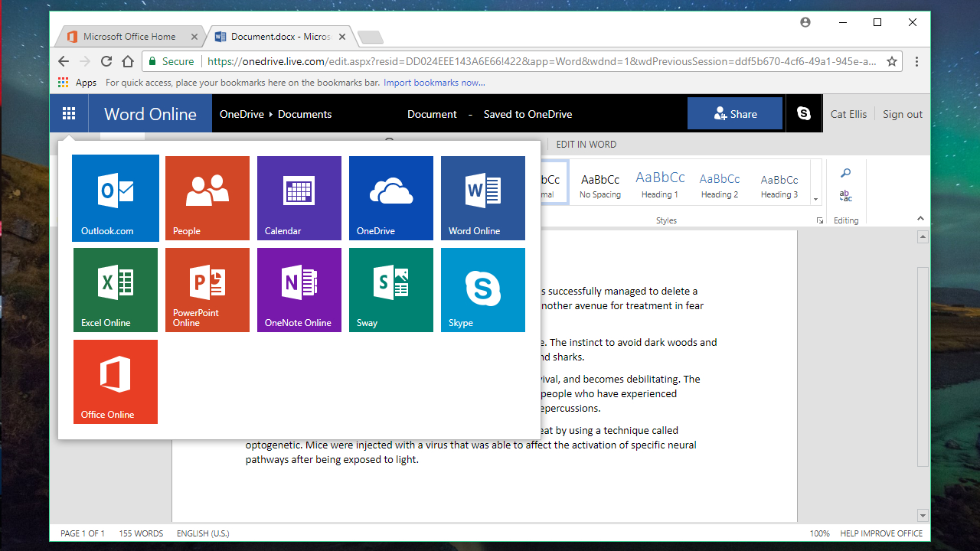Open the OneDrive tile in launcher

click(x=391, y=198)
